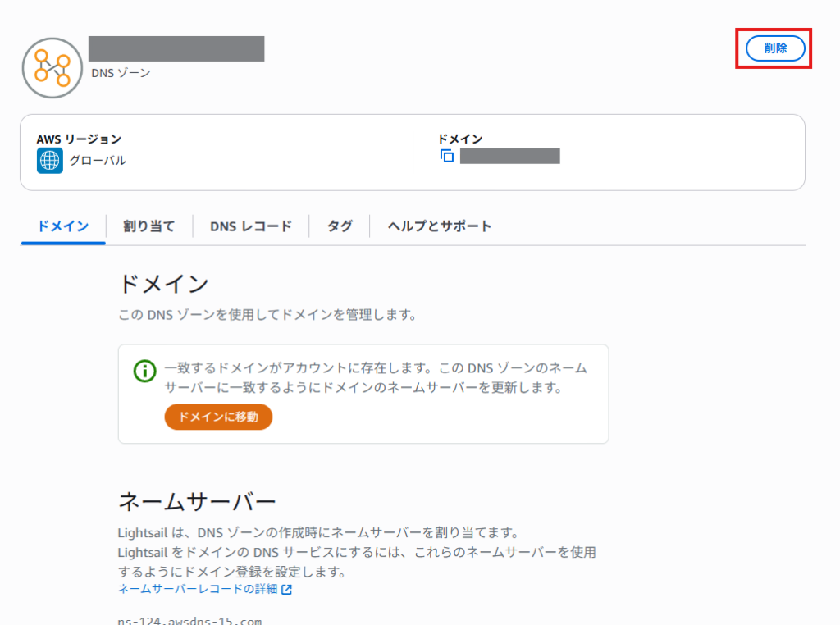Click the green info icon in notice
Viewport: 840px width, 625px height.
click(144, 371)
